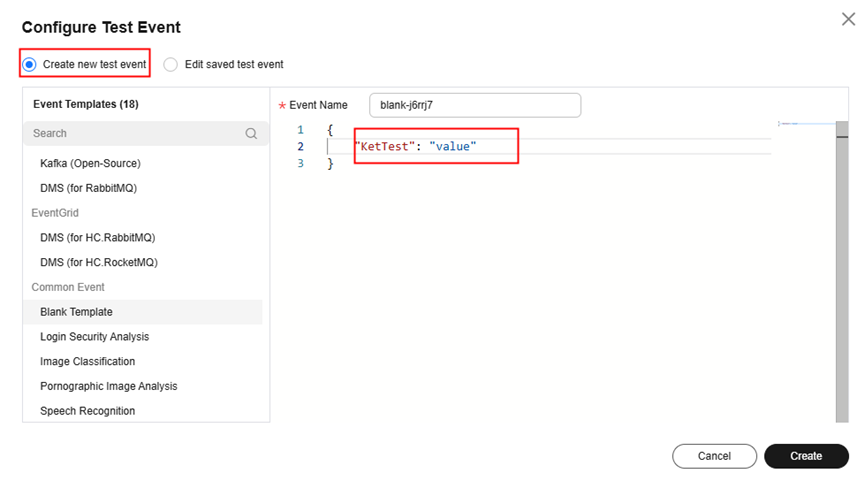
Task: Select Create new test event radio
Action: click(x=29, y=64)
